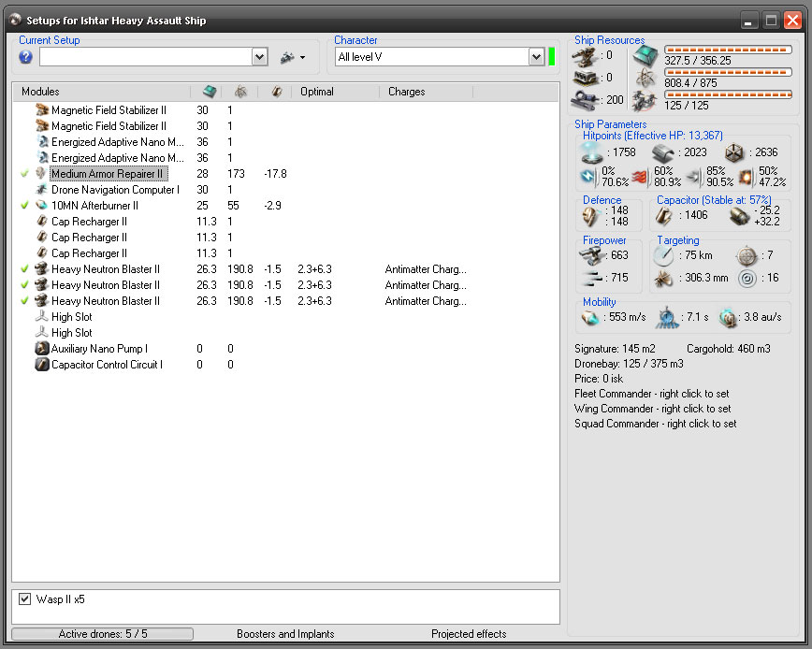Image resolution: width=812 pixels, height=649 pixels.
Task: Click the green skill status indicator bar
Action: pos(552,57)
